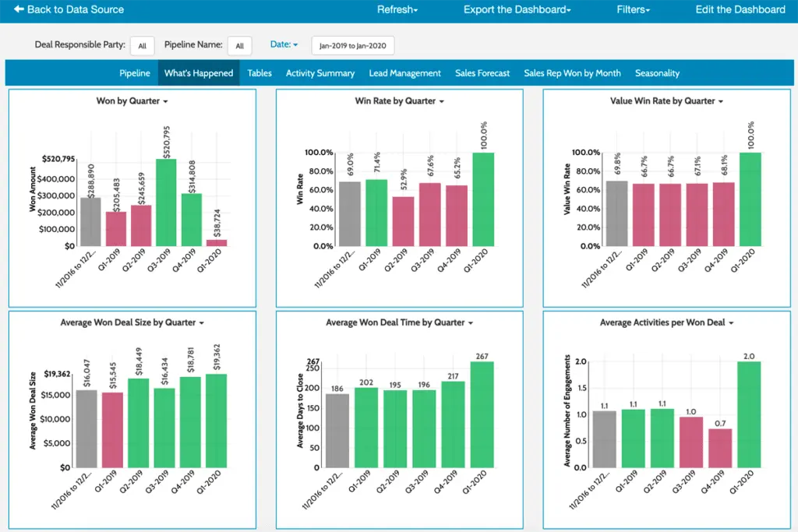The height and width of the screenshot is (532, 798).
Task: Click the 267 days Q1-2020 bar
Action: (482, 414)
